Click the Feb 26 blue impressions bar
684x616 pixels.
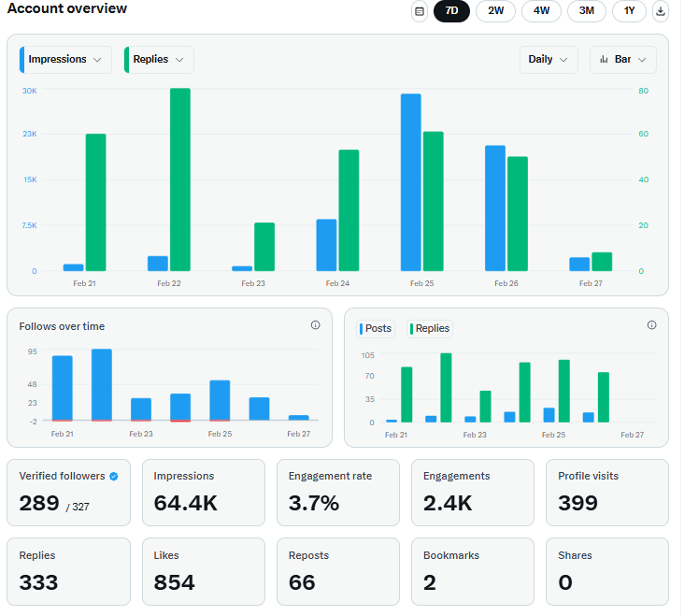tap(495, 208)
